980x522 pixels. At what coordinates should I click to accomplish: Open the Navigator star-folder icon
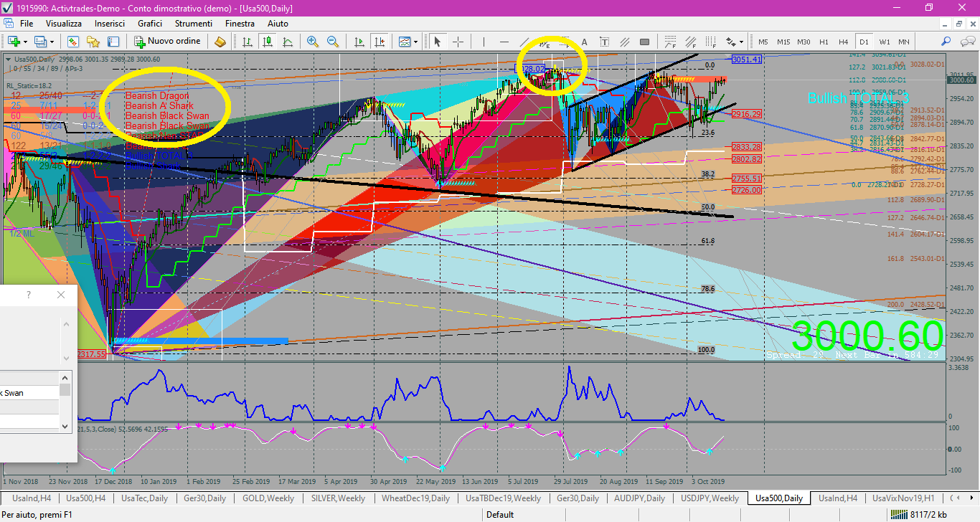click(93, 42)
